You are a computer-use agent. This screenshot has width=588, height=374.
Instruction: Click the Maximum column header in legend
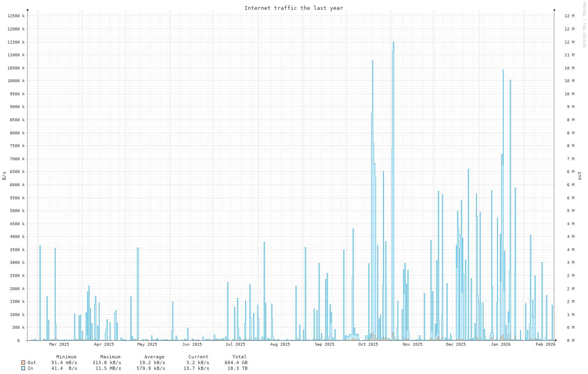(110, 357)
